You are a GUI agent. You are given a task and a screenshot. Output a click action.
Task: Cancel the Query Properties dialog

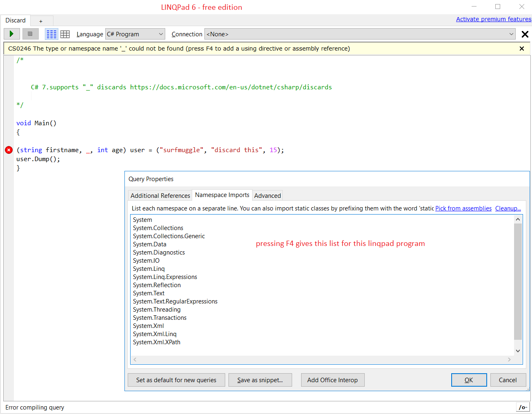click(x=508, y=380)
